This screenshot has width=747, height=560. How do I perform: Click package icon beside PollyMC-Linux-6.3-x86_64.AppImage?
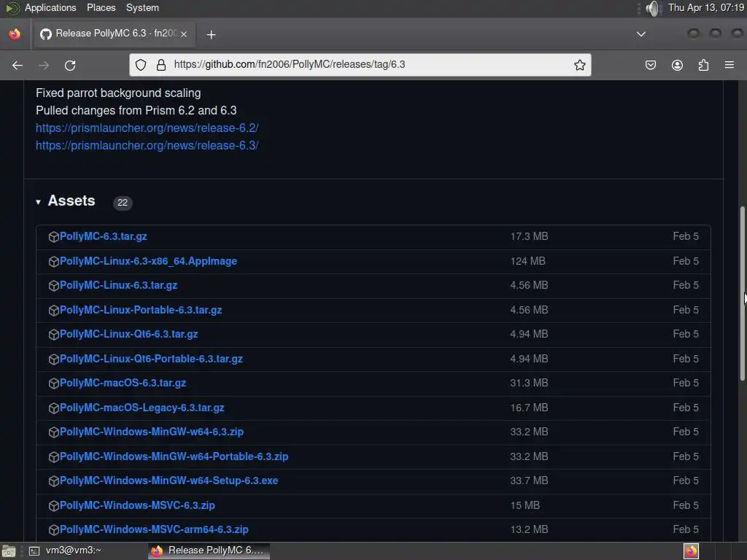54,262
